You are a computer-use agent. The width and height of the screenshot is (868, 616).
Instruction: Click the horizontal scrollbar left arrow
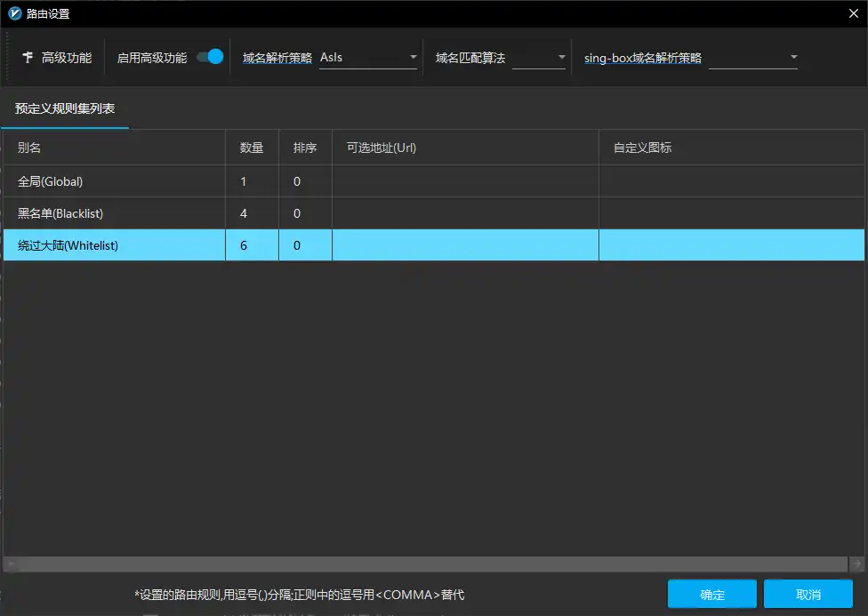[x=11, y=564]
